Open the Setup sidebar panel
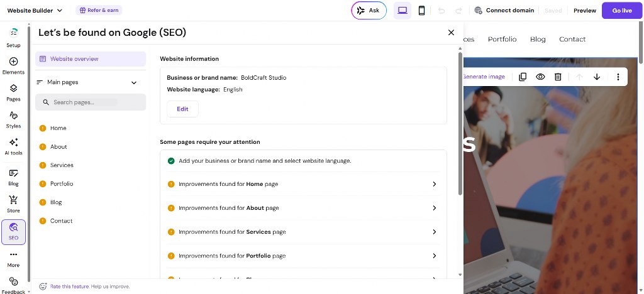 (x=13, y=38)
